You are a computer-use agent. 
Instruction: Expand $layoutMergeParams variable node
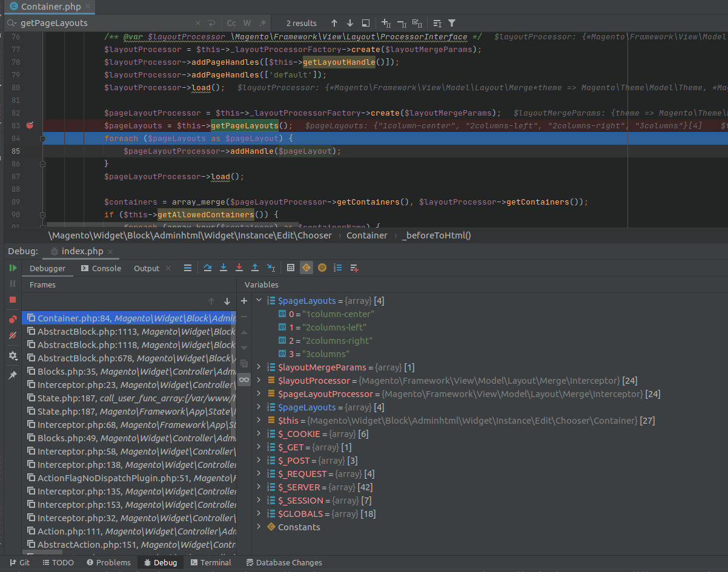[259, 367]
